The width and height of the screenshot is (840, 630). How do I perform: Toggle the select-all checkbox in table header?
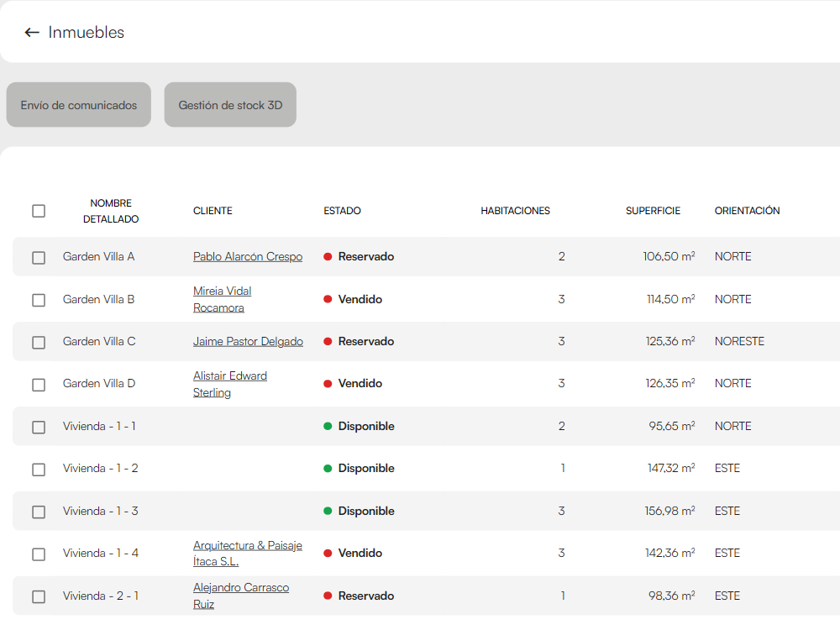pos(39,211)
